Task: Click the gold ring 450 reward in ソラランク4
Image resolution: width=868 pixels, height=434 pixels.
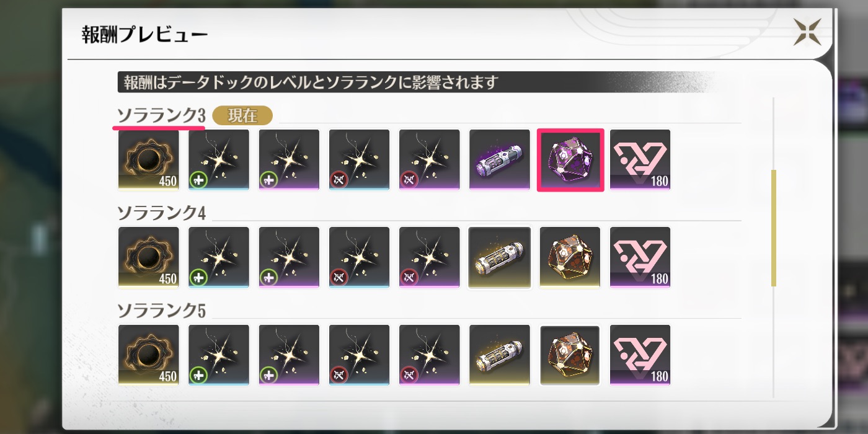Action: 149,257
